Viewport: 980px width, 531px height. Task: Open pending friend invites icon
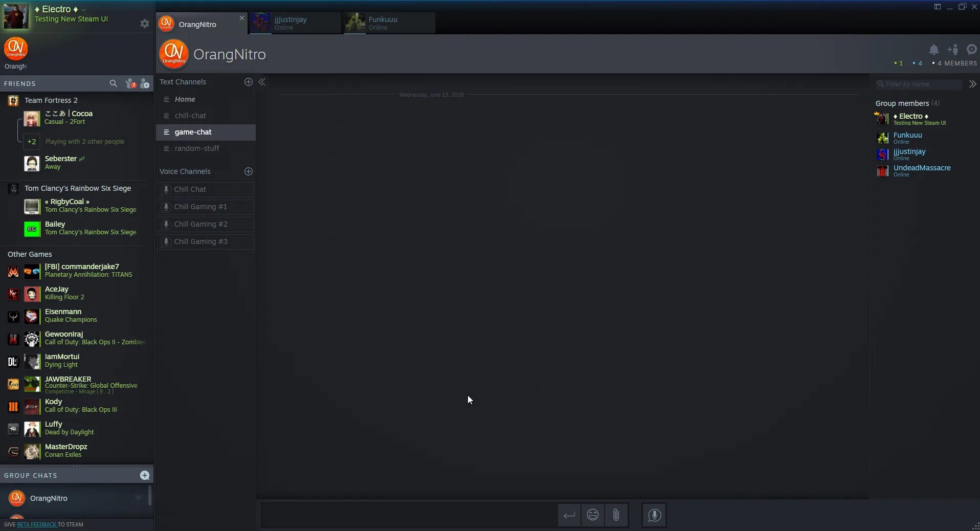[130, 83]
